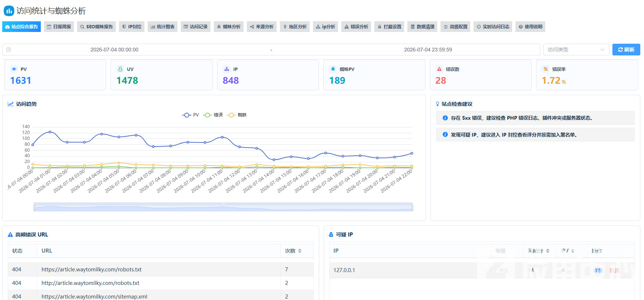Open the 实时访问日志 tab
This screenshot has width=644, height=300.
493,27
